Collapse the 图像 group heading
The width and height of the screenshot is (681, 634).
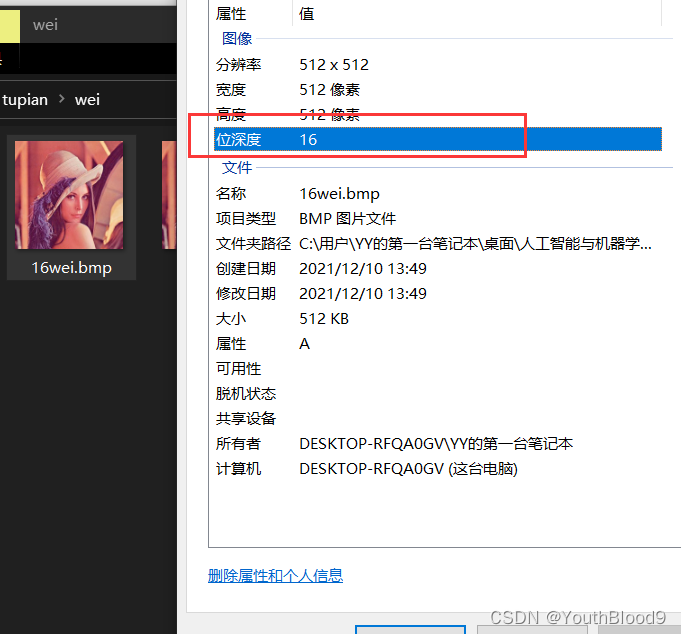click(237, 39)
